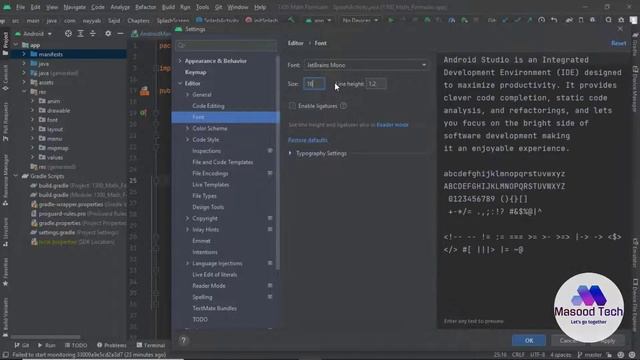
Task: Expand the Color Scheme settings node
Action: tap(187, 128)
